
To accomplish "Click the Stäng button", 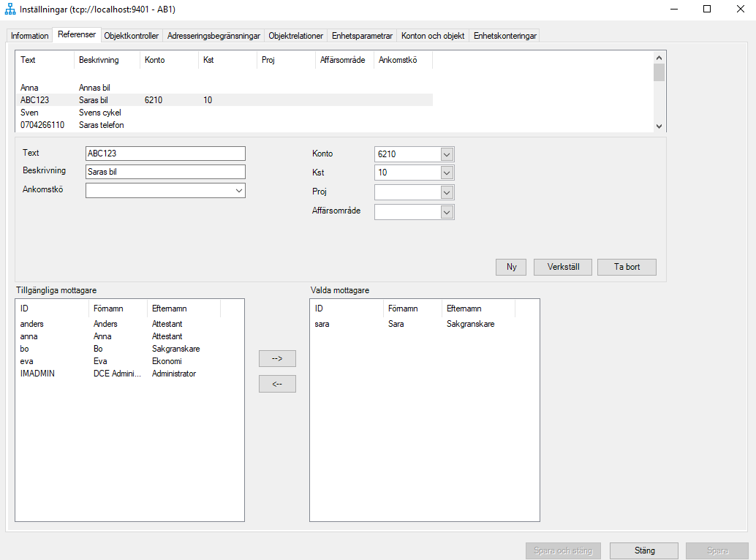I will click(x=643, y=550).
